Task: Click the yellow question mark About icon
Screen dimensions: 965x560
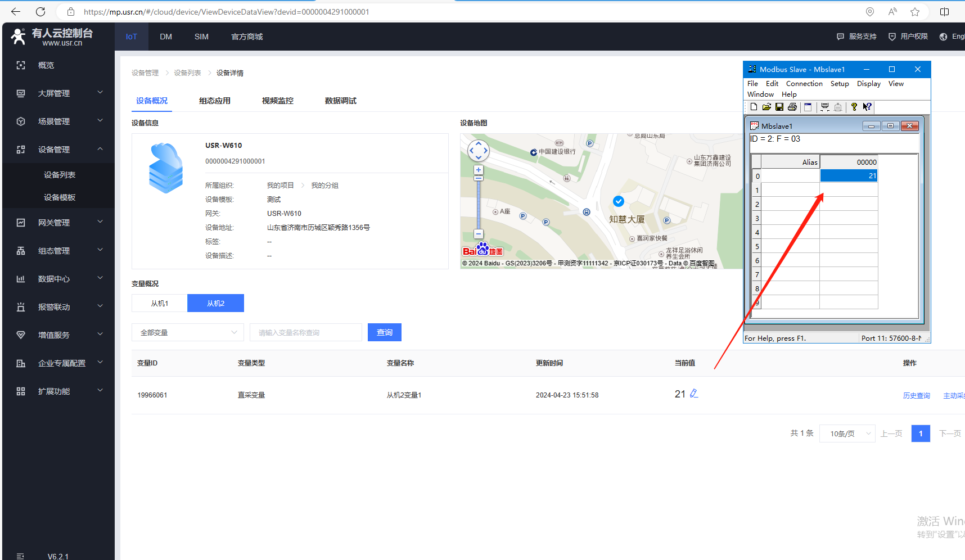Action: coord(854,107)
